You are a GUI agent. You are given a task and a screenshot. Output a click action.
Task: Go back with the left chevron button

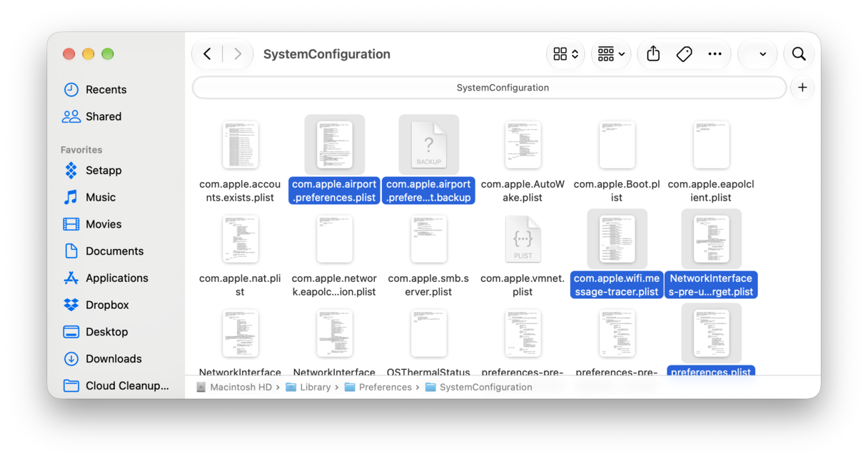pos(207,54)
